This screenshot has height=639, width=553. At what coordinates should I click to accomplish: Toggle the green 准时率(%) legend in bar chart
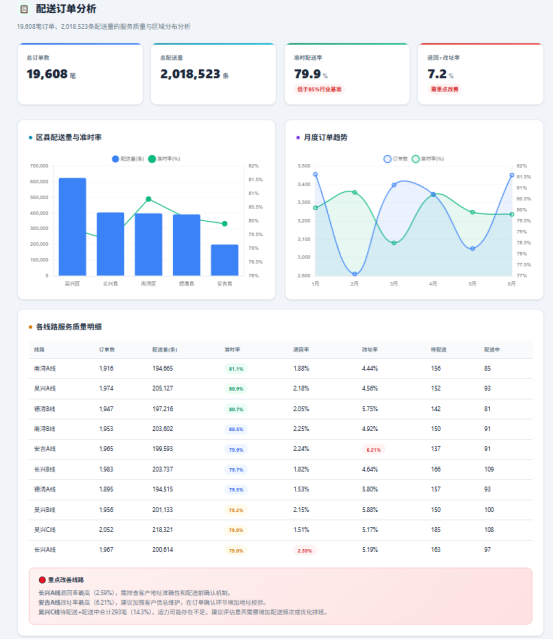[x=164, y=159]
